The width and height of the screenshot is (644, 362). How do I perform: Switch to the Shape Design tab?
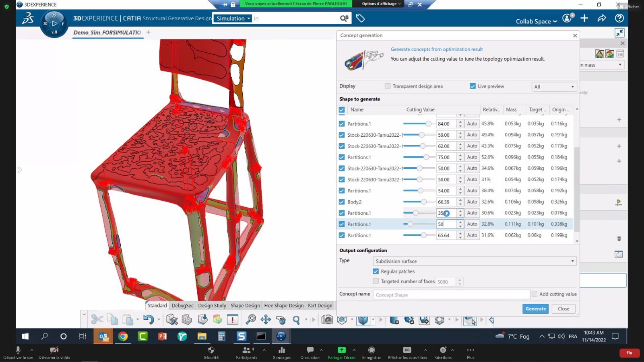click(245, 306)
